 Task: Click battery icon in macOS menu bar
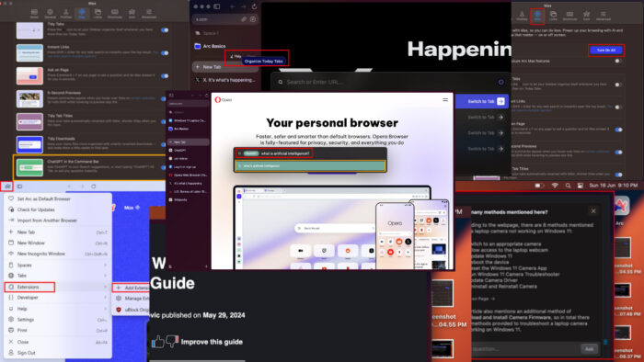(x=539, y=186)
